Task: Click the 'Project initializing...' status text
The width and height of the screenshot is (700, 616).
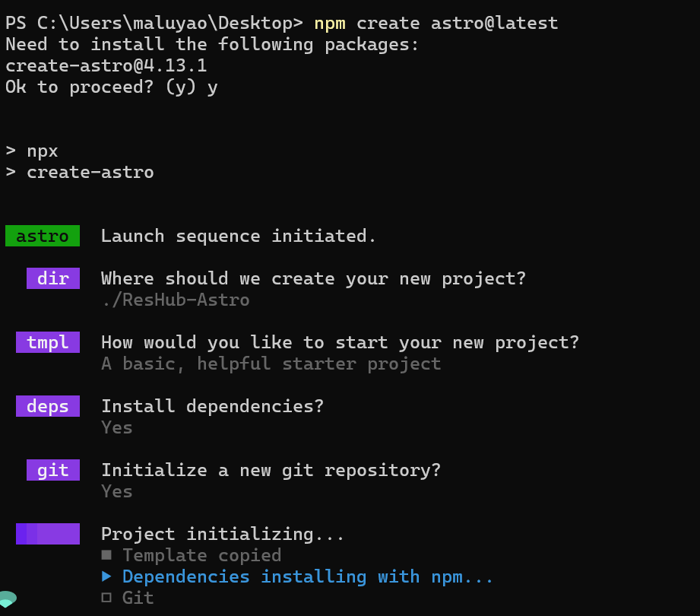Action: pyautogui.click(x=223, y=535)
